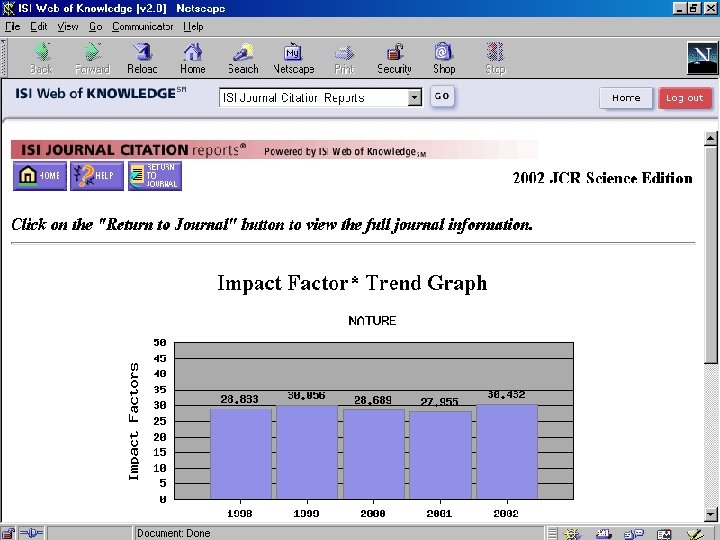Click the red Log out button
Image resolution: width=720 pixels, height=540 pixels.
point(685,98)
